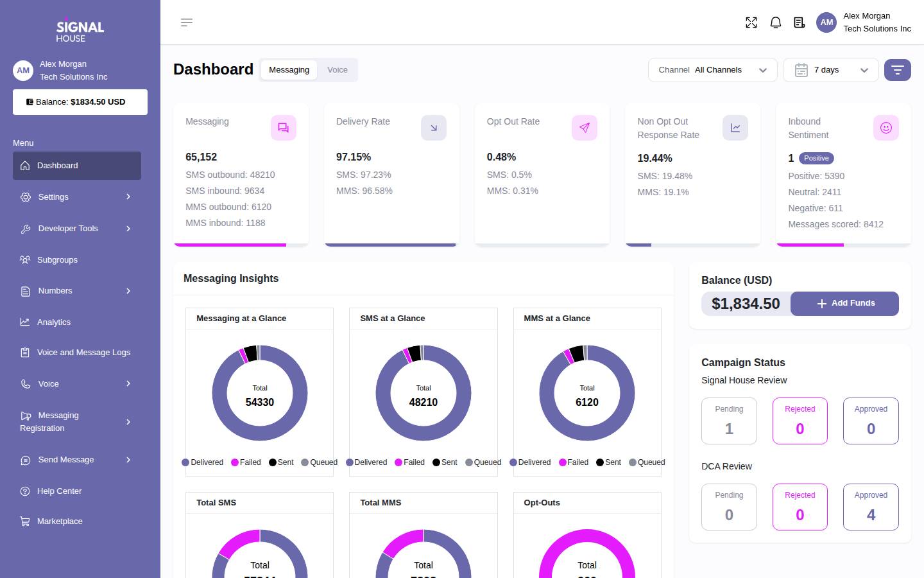Image resolution: width=924 pixels, height=578 pixels.
Task: Click the AM avatar in top header
Action: [826, 22]
